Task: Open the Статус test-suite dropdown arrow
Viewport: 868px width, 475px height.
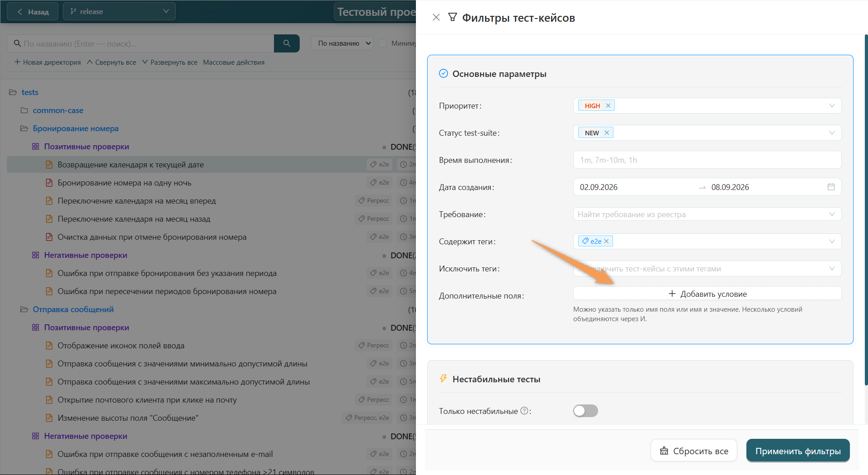Action: click(832, 133)
